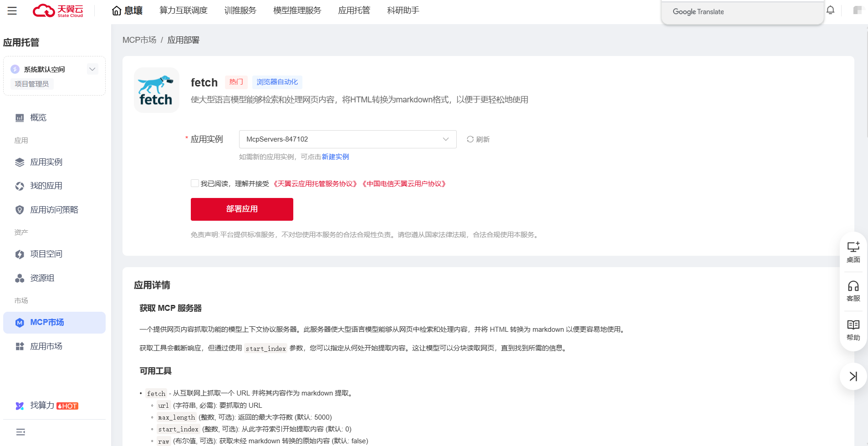Open 帮助 help book icon
This screenshot has width=868, height=446.
click(853, 330)
